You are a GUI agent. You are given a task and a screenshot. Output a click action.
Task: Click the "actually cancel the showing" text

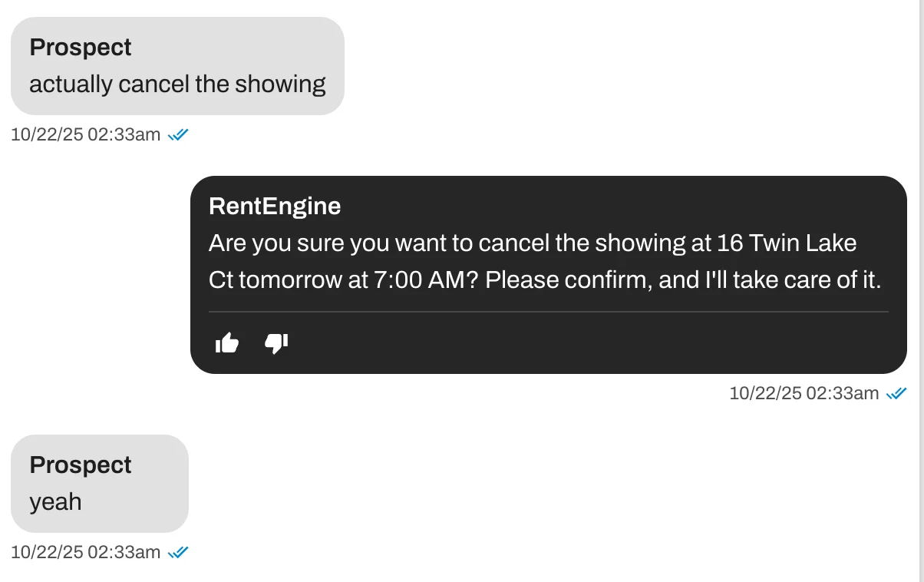(177, 84)
